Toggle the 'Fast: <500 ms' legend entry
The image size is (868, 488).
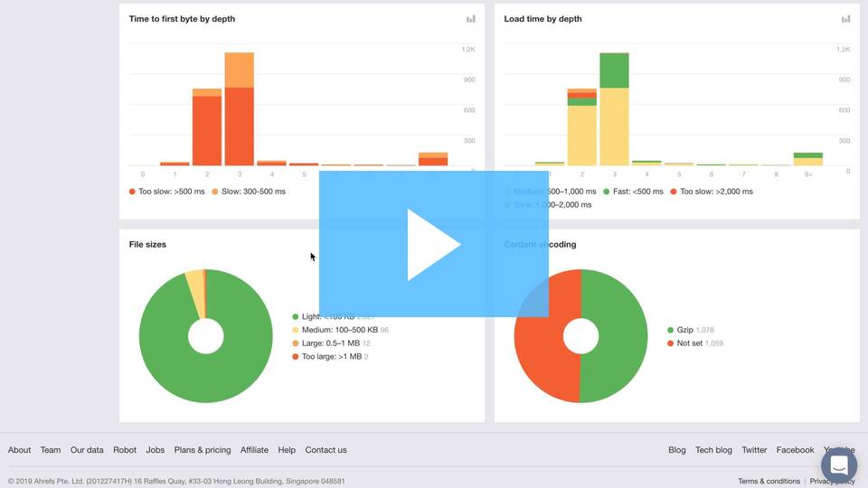click(633, 192)
